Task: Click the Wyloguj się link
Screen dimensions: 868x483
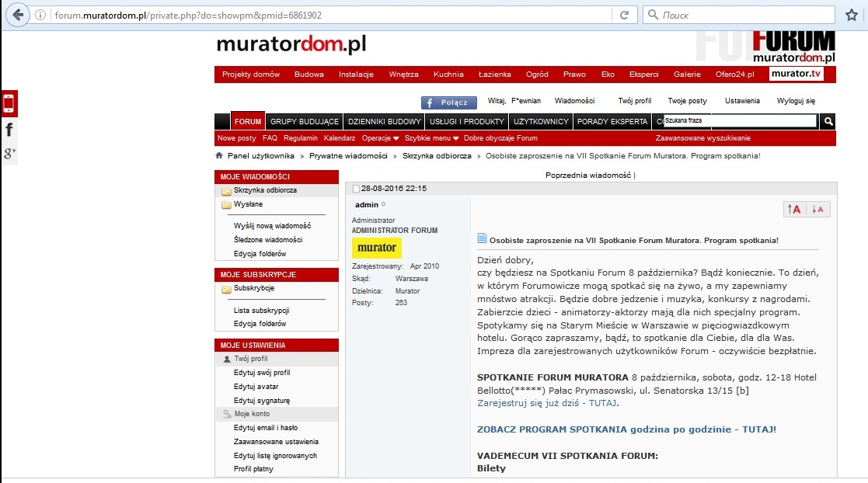Action: tap(796, 101)
